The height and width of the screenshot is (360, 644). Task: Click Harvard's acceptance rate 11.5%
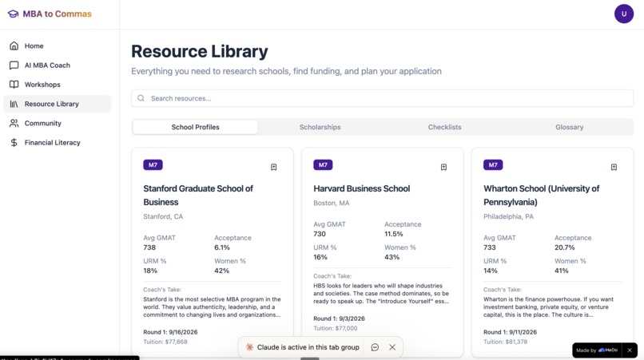pyautogui.click(x=393, y=234)
